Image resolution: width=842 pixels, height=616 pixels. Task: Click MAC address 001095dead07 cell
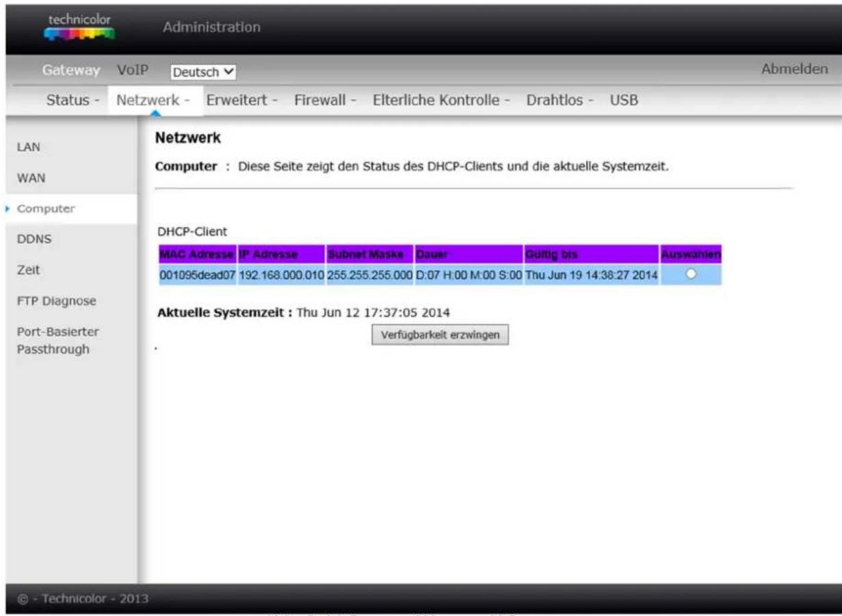pyautogui.click(x=198, y=274)
